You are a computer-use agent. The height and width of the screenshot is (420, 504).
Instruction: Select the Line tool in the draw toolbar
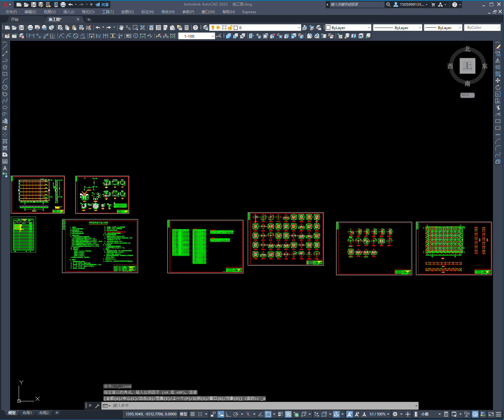[5, 47]
